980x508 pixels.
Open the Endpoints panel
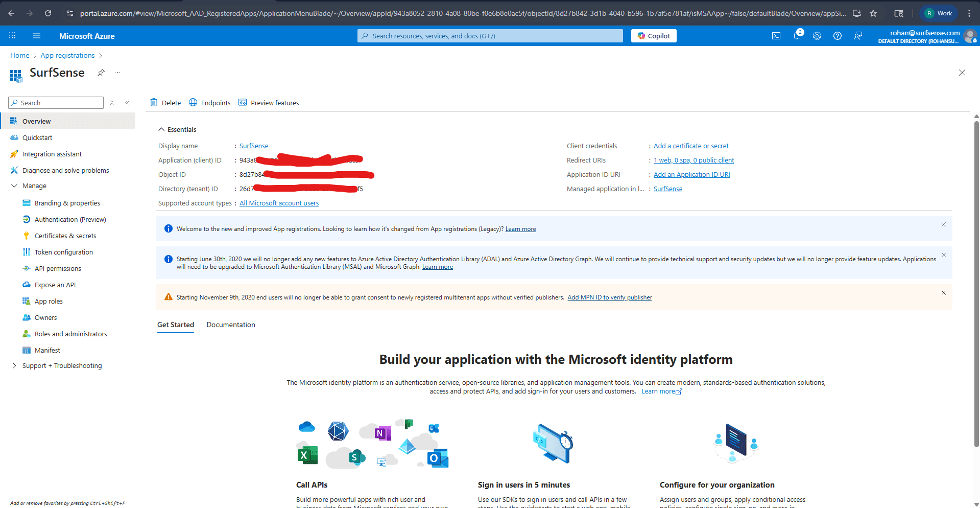point(209,103)
